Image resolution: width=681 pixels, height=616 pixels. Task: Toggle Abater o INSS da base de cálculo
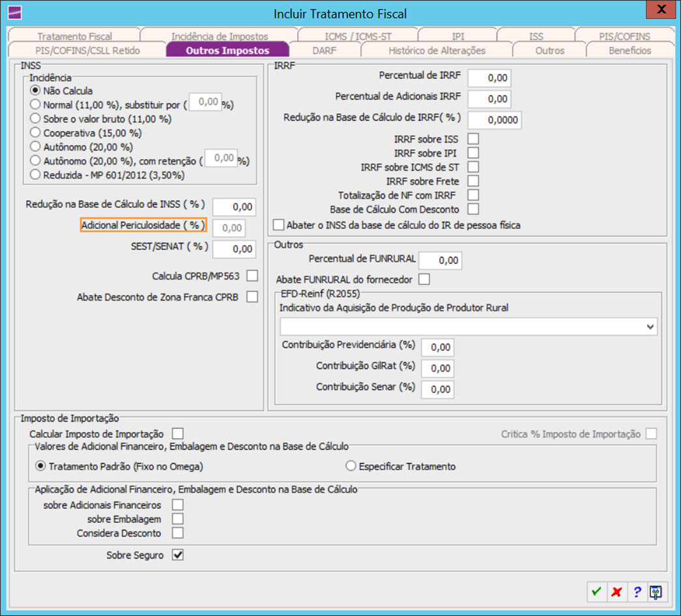click(x=278, y=225)
